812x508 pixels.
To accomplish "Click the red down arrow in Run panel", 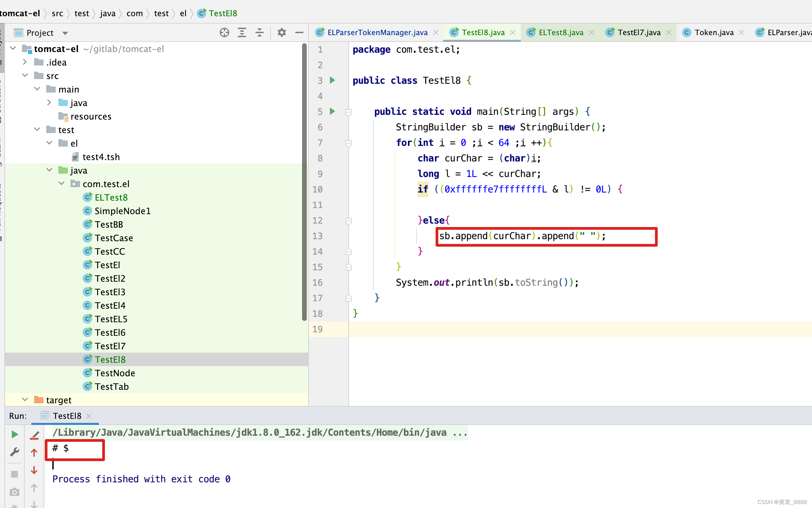I will point(34,470).
